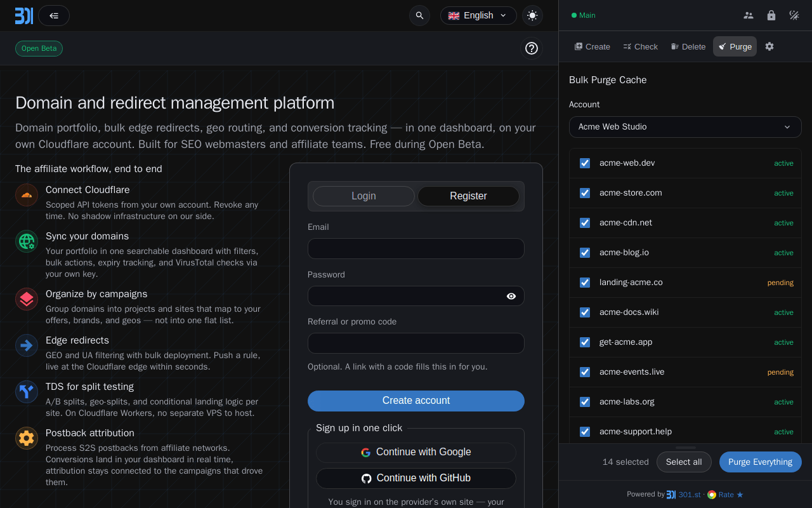
Task: Click the Select all button
Action: coord(684,462)
